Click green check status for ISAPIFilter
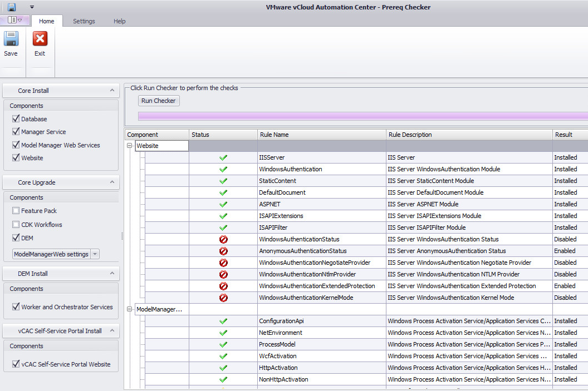This screenshot has width=588, height=391. [x=223, y=227]
